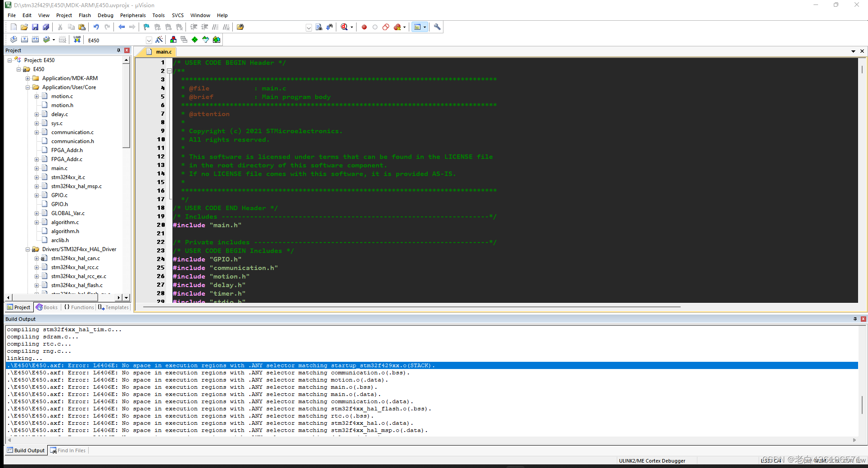
Task: Create a new file with New icon
Action: click(14, 27)
